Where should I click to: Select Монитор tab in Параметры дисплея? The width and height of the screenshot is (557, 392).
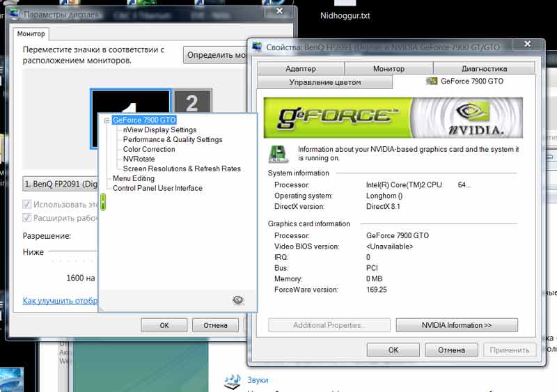[x=31, y=34]
